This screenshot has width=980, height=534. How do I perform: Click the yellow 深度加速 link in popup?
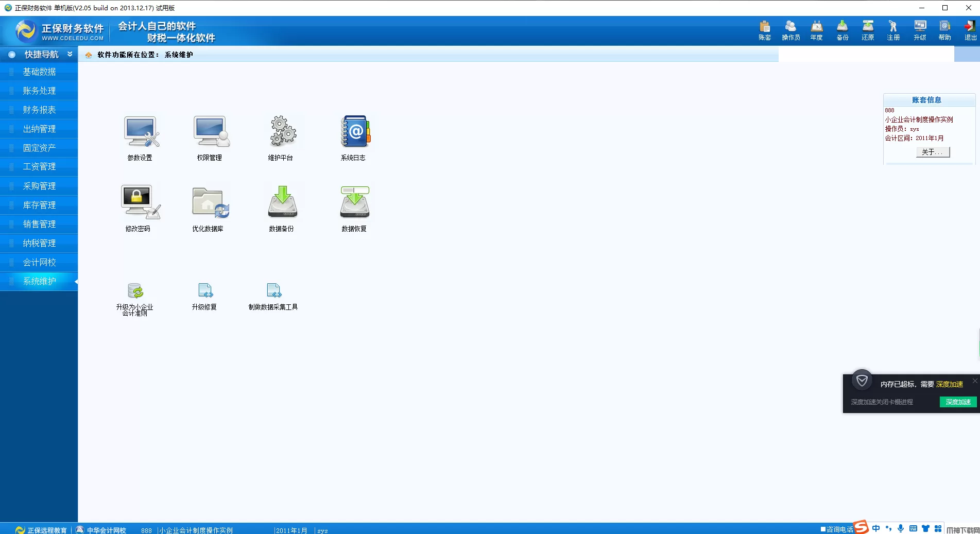[950, 384]
